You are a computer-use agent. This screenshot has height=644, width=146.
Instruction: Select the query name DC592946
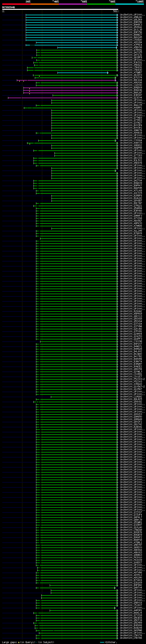tap(8, 8)
